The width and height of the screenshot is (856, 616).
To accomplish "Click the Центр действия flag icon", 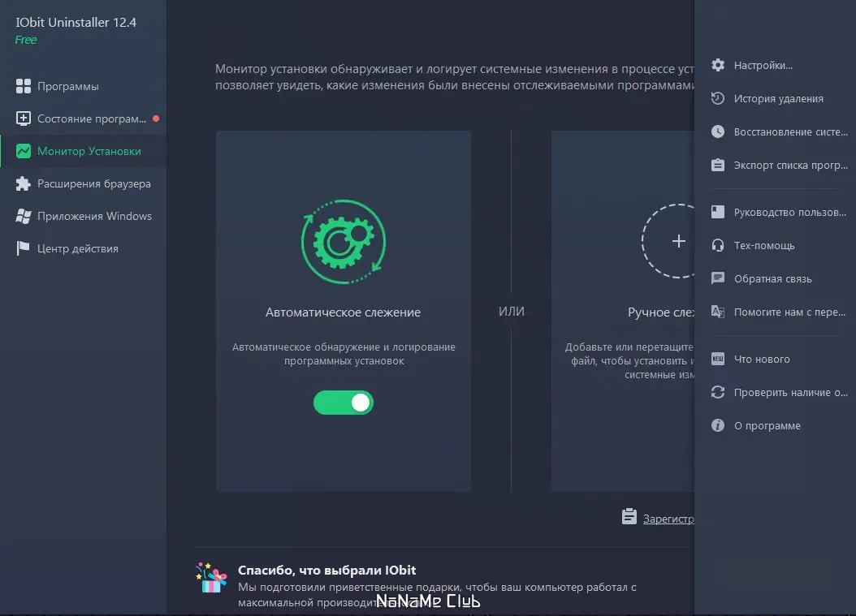I will tap(24, 248).
